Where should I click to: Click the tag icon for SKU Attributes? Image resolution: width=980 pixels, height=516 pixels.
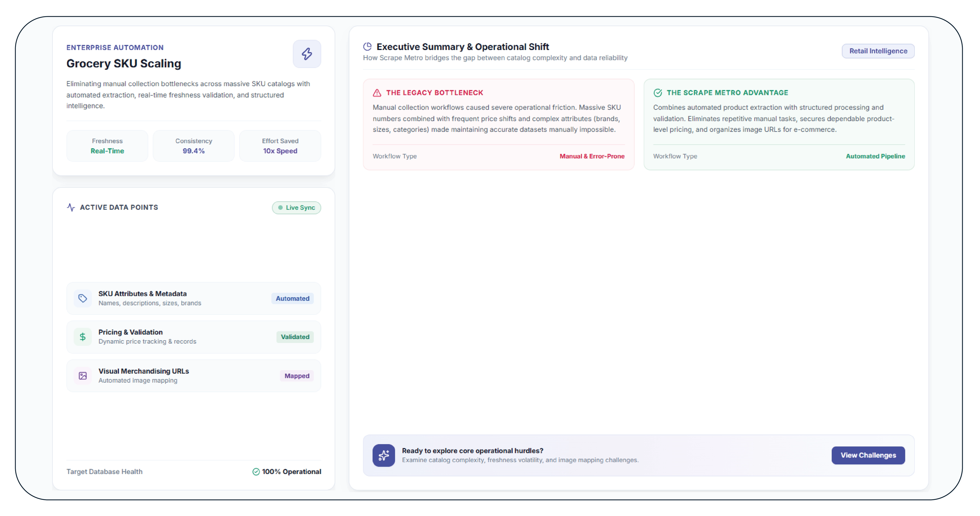click(83, 298)
